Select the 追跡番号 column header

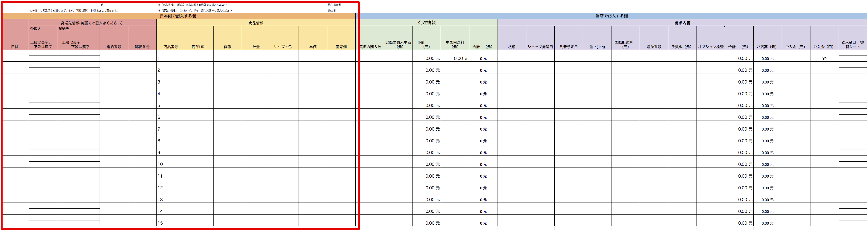pyautogui.click(x=654, y=47)
